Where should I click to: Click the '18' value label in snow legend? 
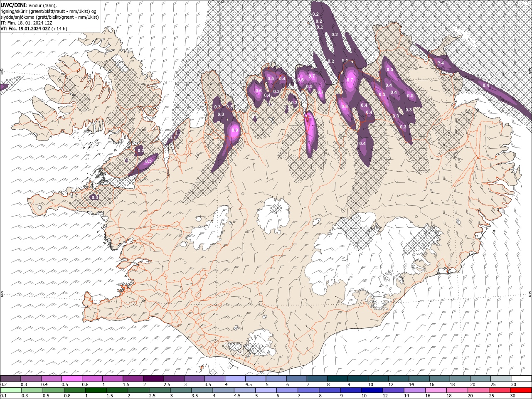(452, 384)
